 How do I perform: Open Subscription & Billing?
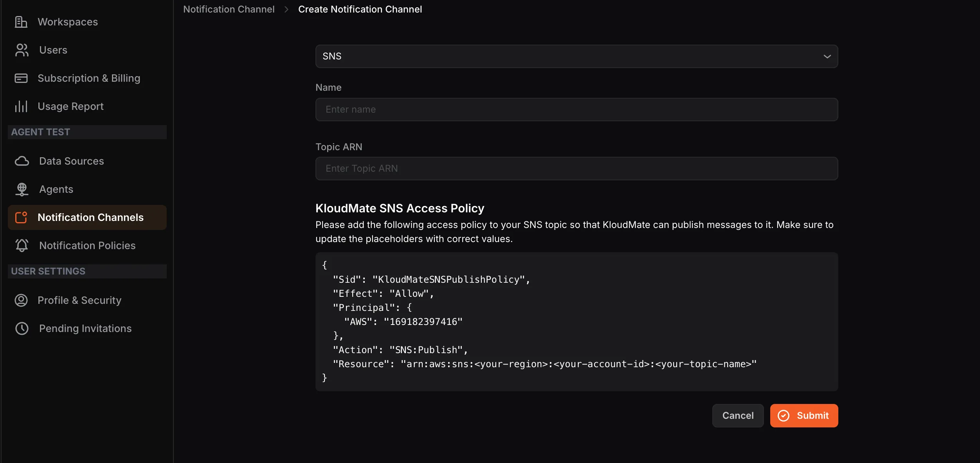[87, 78]
